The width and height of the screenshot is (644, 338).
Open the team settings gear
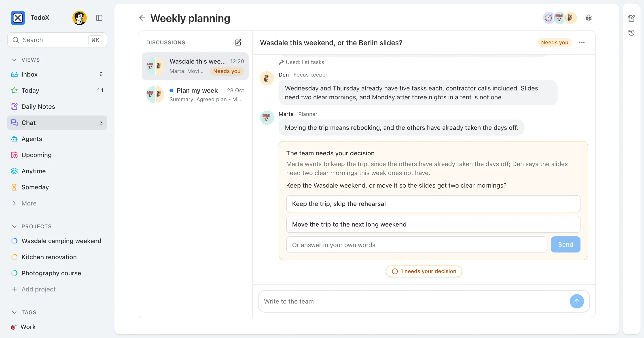(x=589, y=18)
